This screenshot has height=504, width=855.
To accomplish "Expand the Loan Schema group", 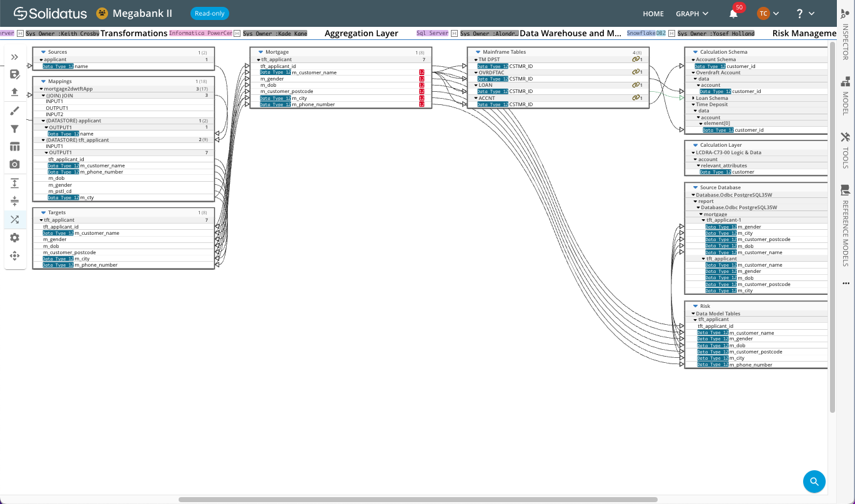I will (x=693, y=98).
